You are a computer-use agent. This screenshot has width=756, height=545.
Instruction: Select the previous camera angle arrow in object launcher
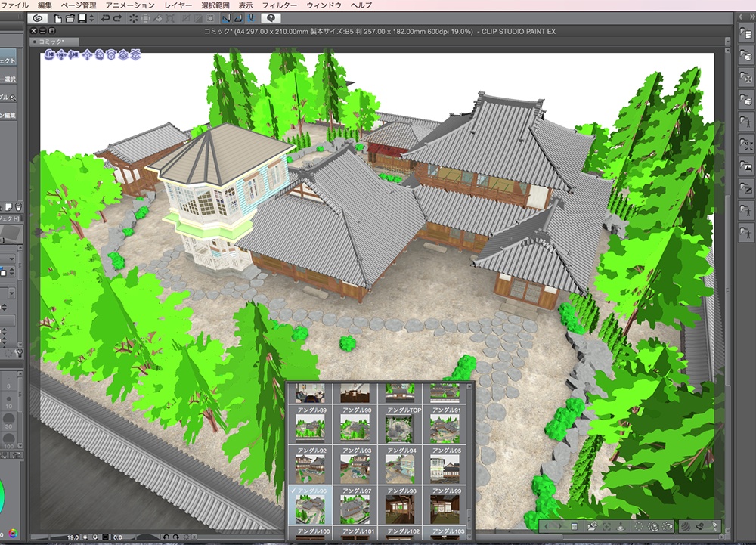(547, 526)
